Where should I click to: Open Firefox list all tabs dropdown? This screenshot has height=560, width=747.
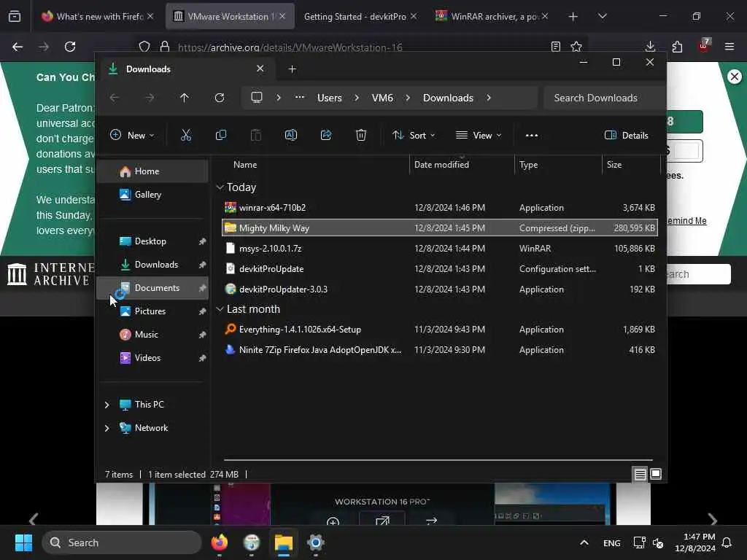click(602, 16)
